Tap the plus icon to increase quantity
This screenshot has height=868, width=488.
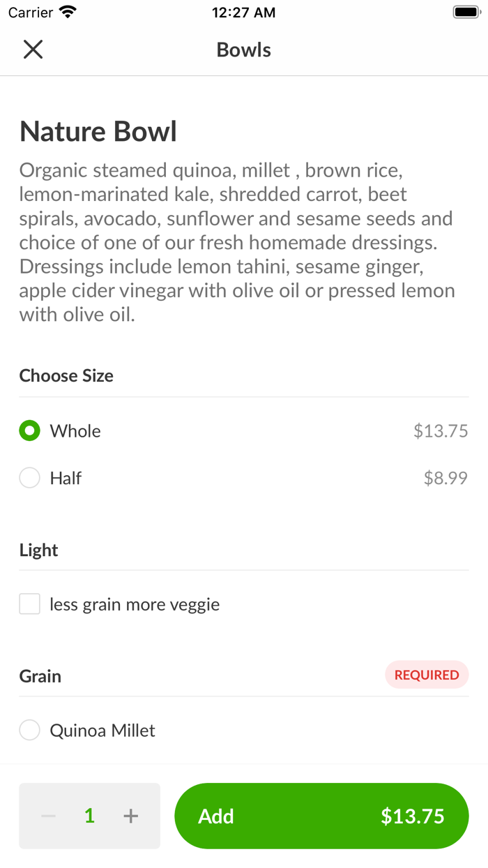130,815
